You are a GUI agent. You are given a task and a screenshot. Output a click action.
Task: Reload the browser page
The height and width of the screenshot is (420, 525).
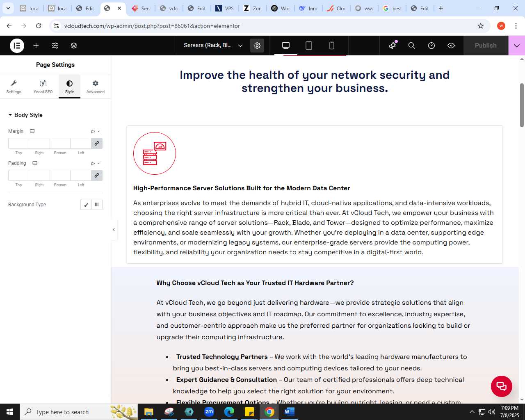click(39, 26)
